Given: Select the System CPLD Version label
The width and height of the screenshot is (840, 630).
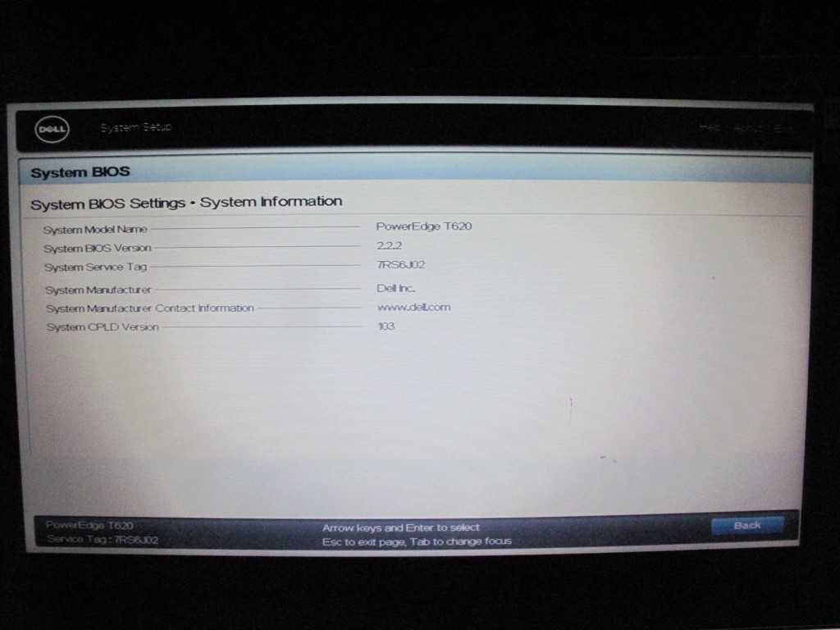Looking at the screenshot, I should [x=103, y=326].
